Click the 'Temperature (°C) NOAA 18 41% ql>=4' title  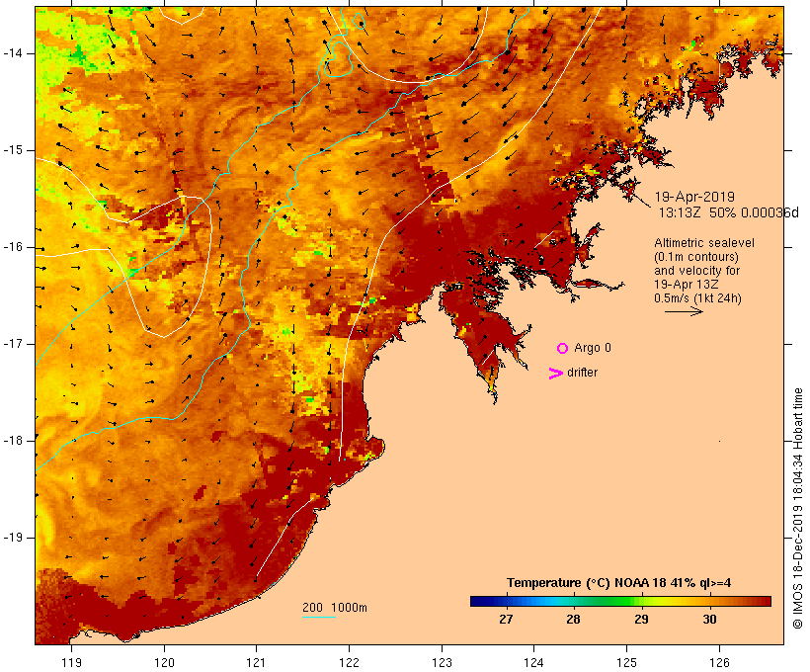[x=619, y=583]
